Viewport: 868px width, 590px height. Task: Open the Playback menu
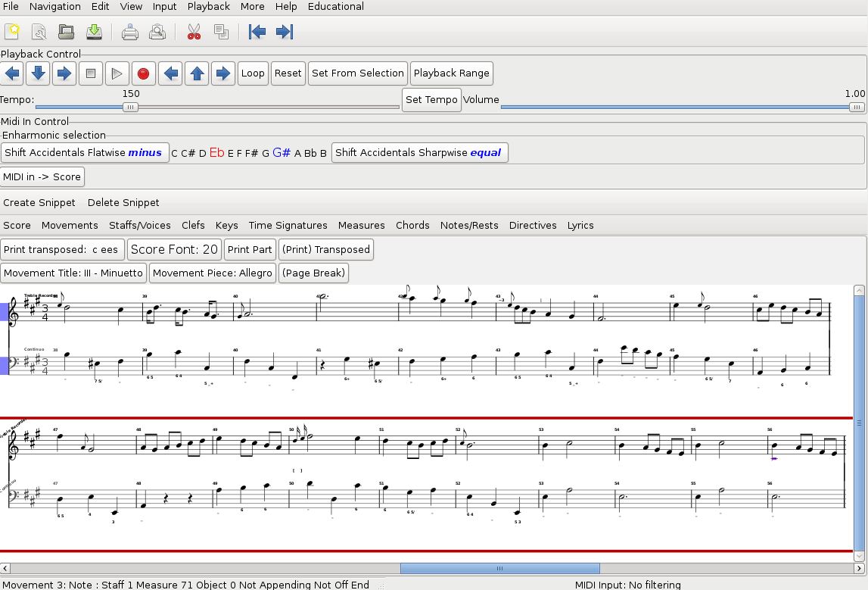pyautogui.click(x=208, y=6)
